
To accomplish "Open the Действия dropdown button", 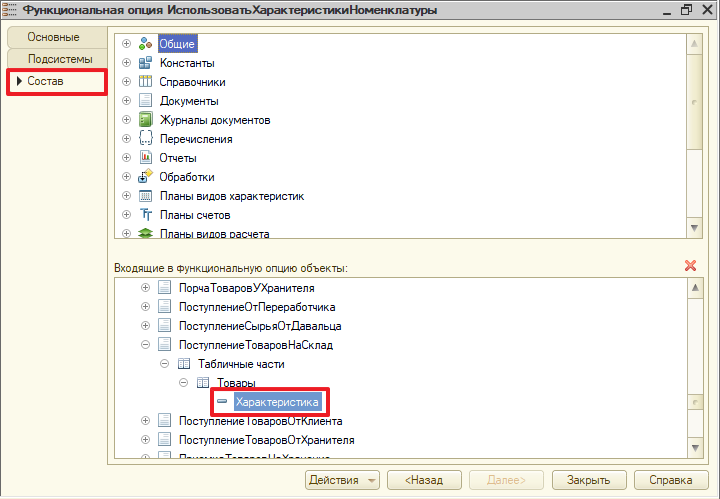I will tap(342, 480).
